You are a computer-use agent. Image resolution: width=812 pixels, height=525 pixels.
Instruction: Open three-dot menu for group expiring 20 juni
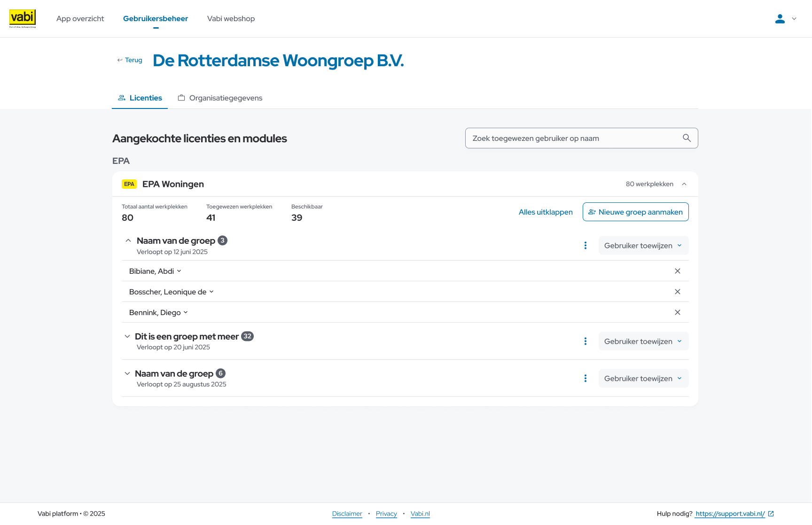pos(586,341)
